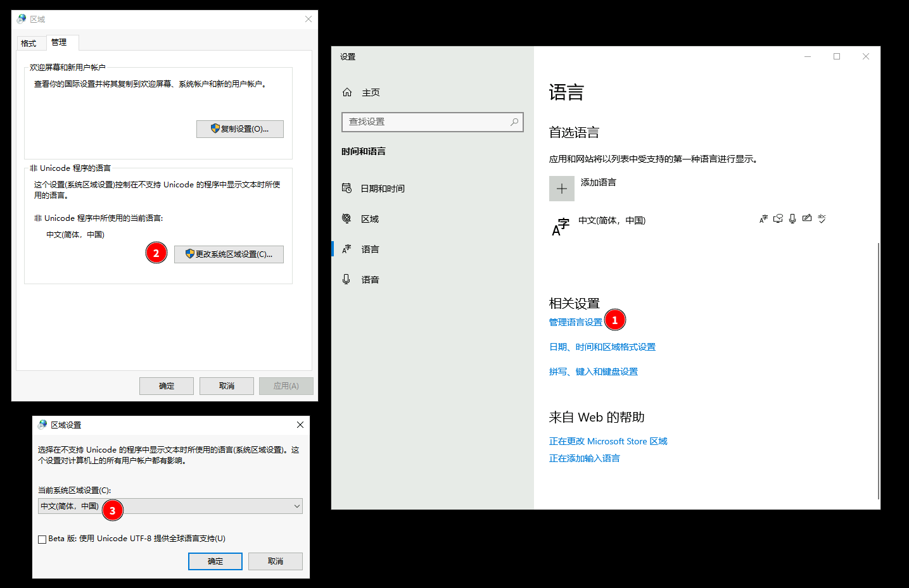Click the abc spell check icon for 中文(简体，中国)

(822, 218)
